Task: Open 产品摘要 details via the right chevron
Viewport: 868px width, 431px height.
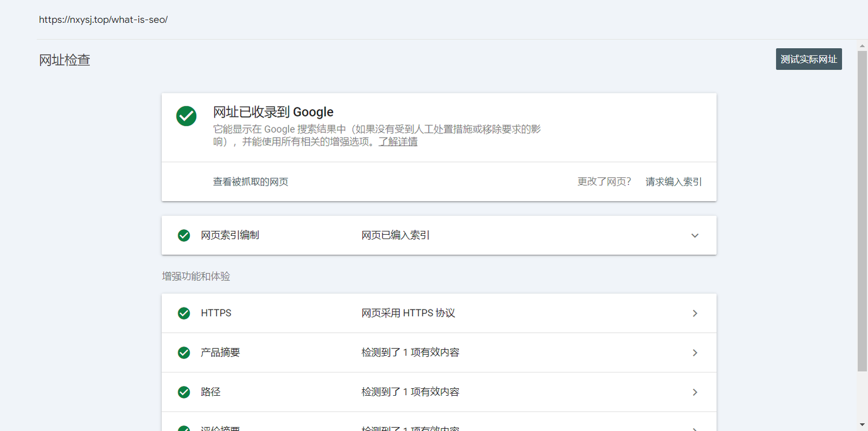Action: pyautogui.click(x=694, y=353)
